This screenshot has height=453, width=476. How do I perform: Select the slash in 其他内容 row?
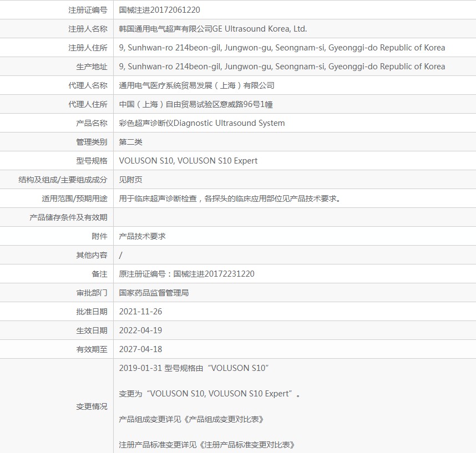120,255
